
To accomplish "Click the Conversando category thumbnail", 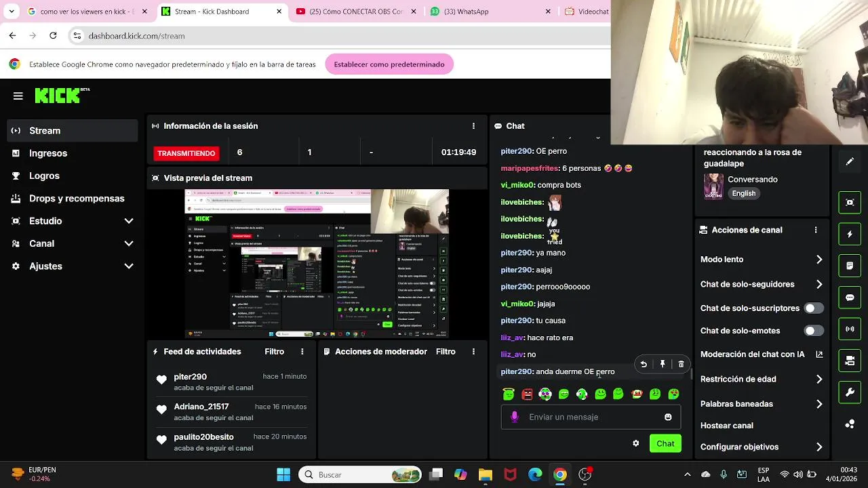I will tap(713, 186).
